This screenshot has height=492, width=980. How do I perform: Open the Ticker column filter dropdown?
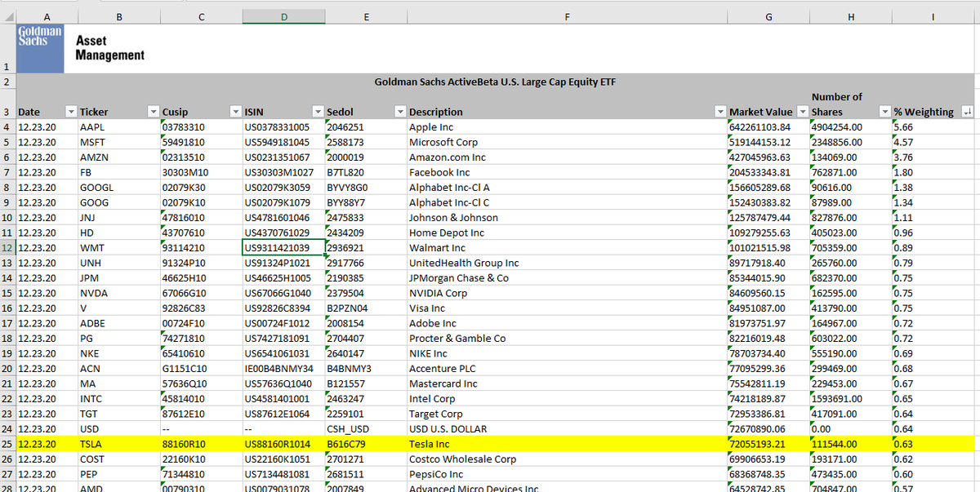pyautogui.click(x=153, y=112)
